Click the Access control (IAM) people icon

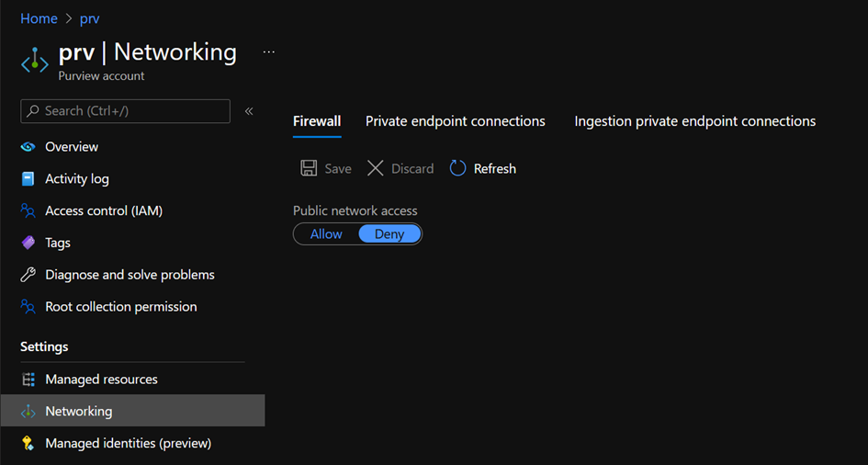pyautogui.click(x=28, y=210)
